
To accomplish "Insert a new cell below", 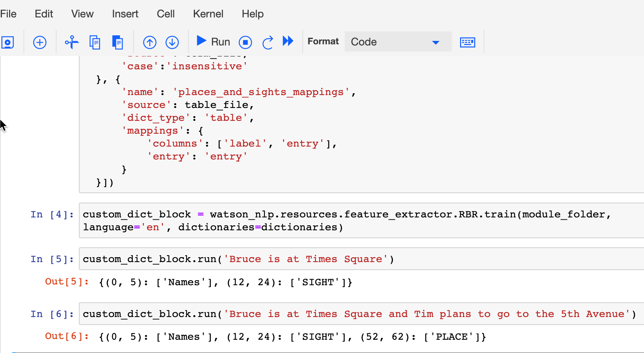I will coord(39,42).
